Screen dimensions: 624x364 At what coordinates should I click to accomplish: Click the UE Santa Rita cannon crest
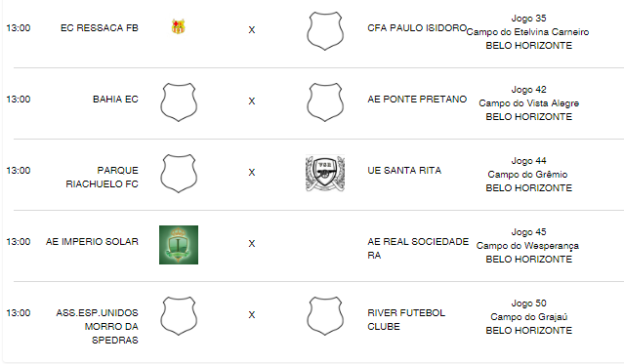pos(325,174)
